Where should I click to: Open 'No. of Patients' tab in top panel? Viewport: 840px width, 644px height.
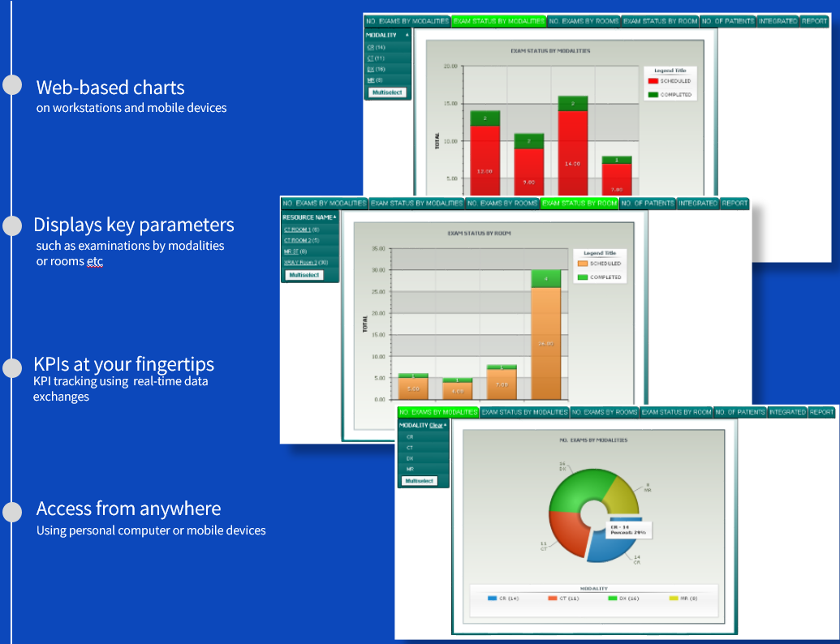click(x=728, y=21)
